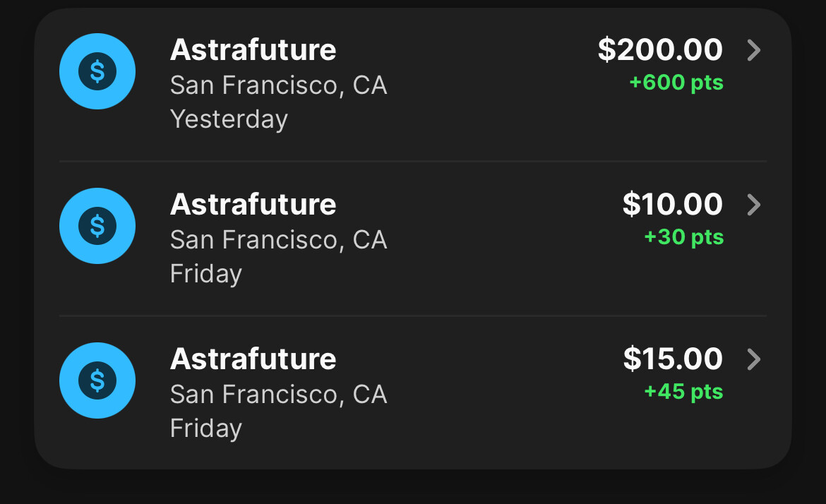Tap the $10.00 amount
The width and height of the screenshot is (826, 504).
[672, 205]
